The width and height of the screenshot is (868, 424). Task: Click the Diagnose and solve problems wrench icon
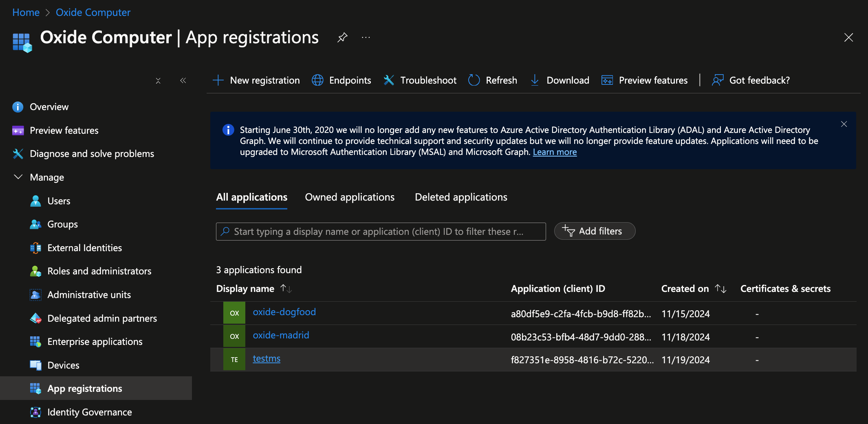(x=18, y=154)
